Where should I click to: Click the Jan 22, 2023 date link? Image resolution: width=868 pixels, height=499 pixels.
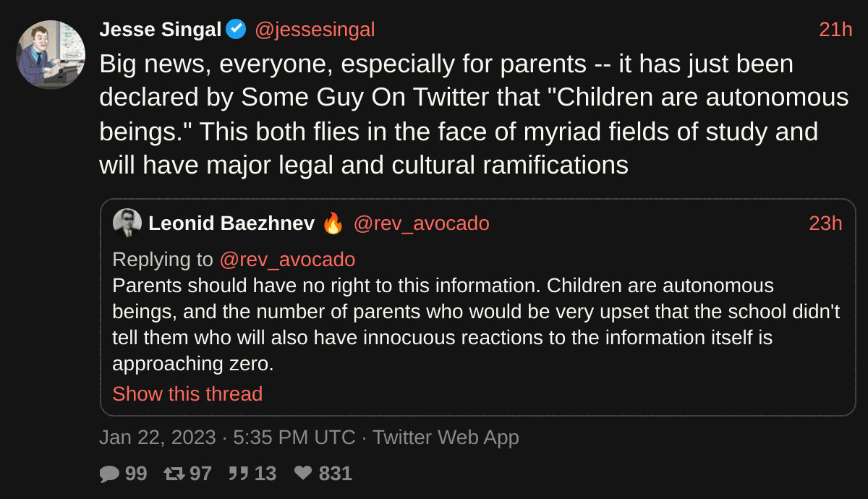(x=157, y=438)
